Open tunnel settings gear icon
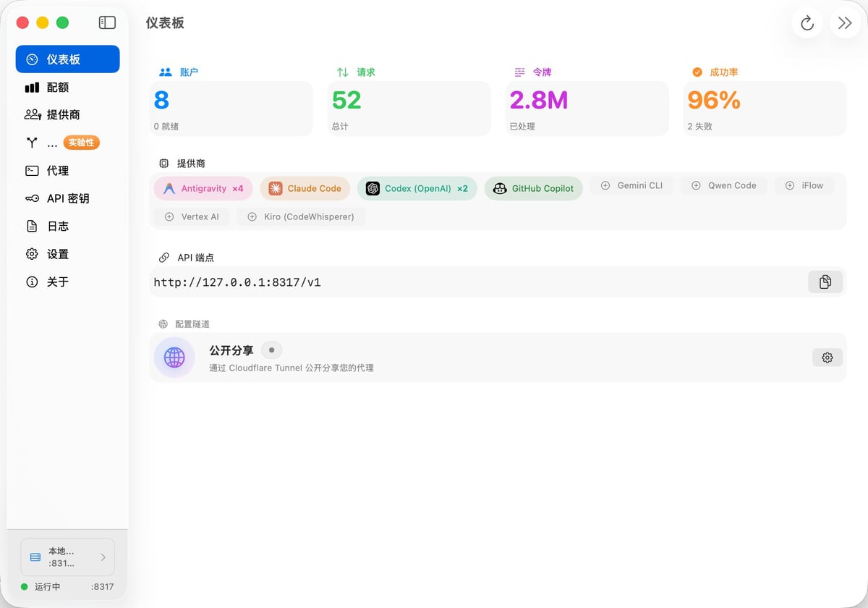 pyautogui.click(x=827, y=358)
